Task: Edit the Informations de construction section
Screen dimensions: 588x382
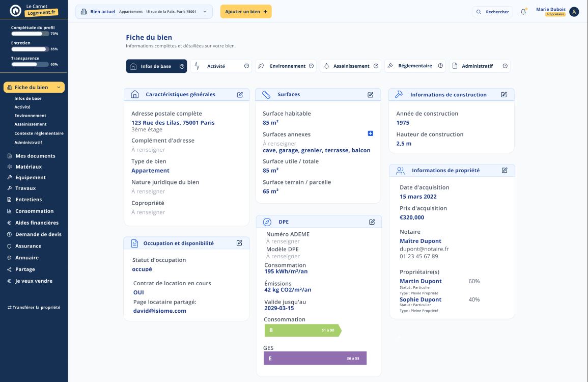Action: pyautogui.click(x=504, y=95)
